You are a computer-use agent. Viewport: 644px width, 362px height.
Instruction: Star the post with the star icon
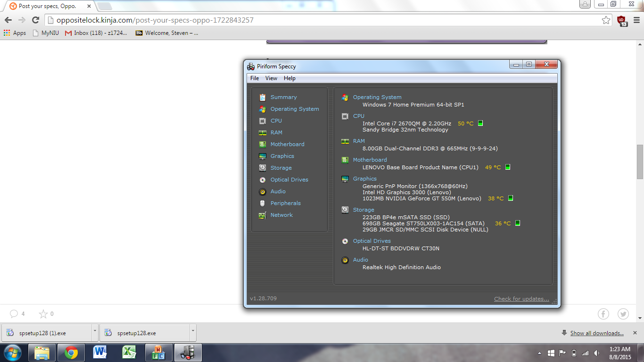[x=43, y=313]
